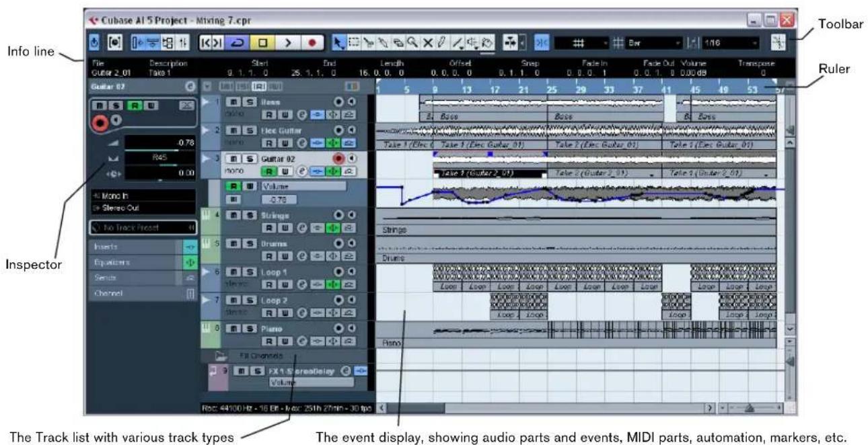Open the Stereo Out output routing dropdown
This screenshot has width=868, height=445.
point(142,207)
